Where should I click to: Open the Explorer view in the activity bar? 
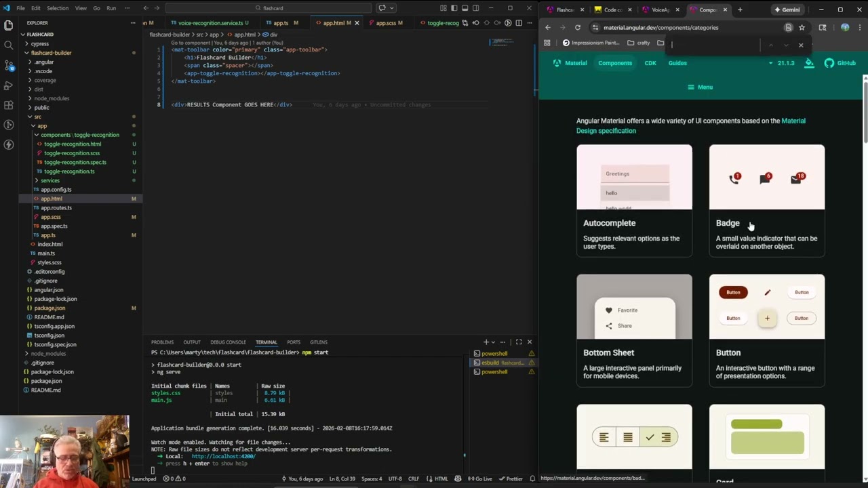point(8,26)
